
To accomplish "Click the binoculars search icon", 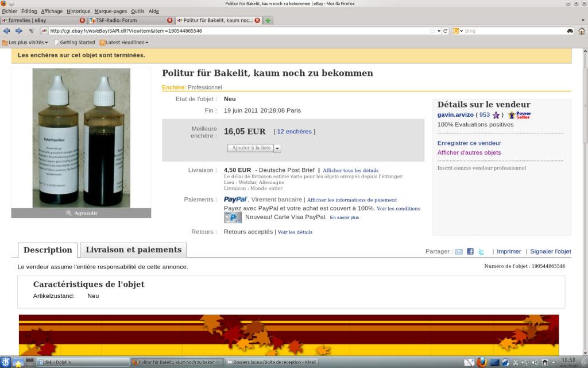I will click(570, 31).
